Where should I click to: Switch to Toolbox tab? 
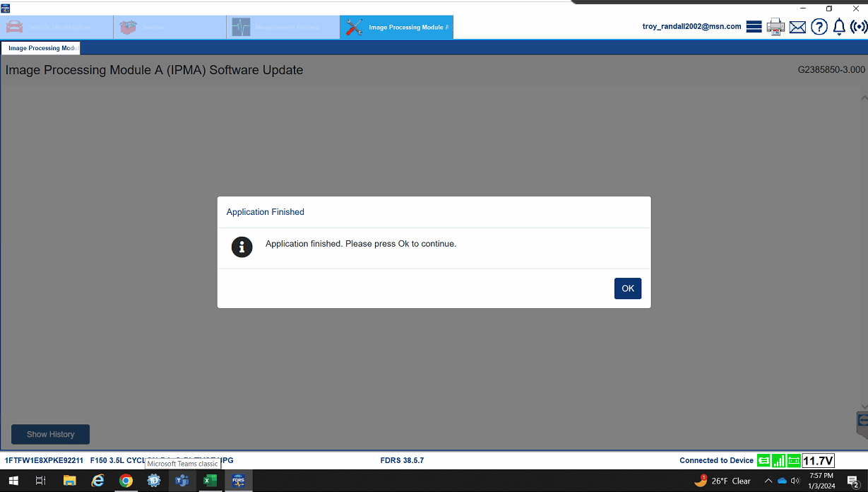[x=170, y=28]
